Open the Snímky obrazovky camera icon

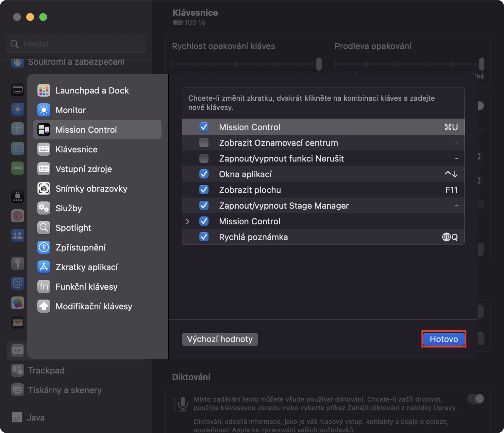click(44, 189)
